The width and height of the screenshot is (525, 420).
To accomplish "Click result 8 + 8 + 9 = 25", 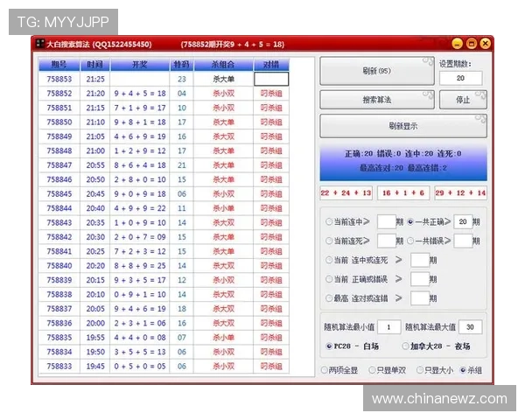I will [x=140, y=266].
